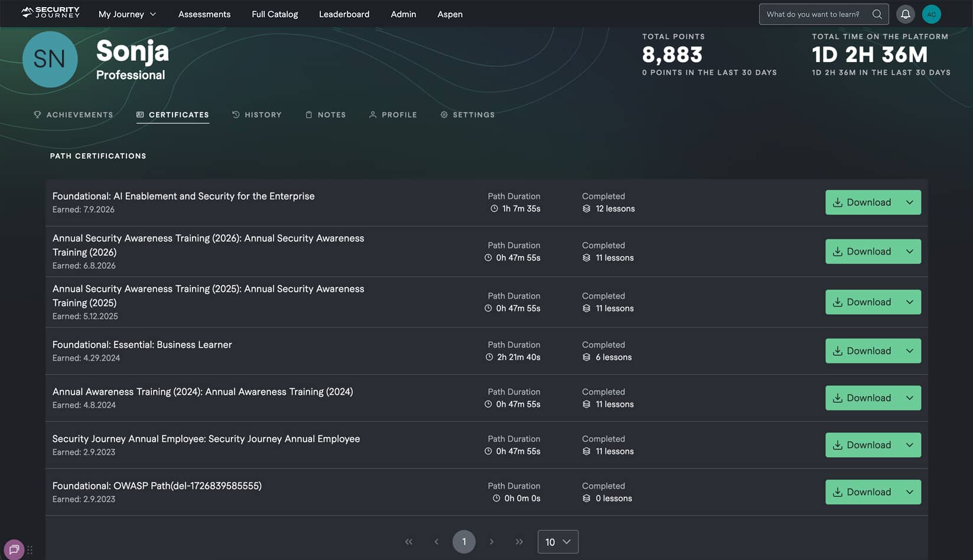Open the Settings tab
The width and height of the screenshot is (973, 560).
(467, 115)
